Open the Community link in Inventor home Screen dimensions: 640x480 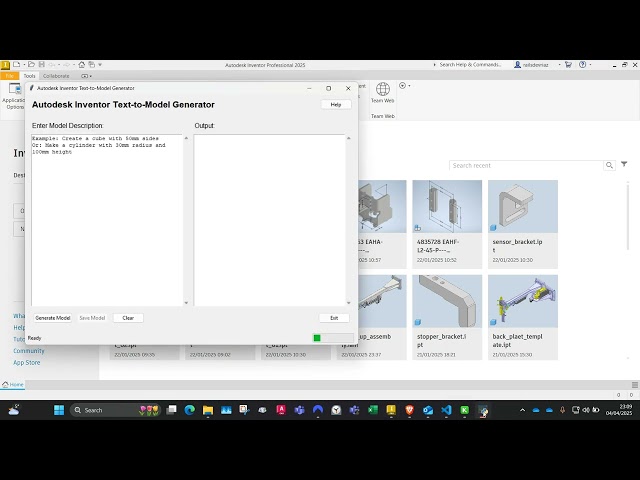29,351
